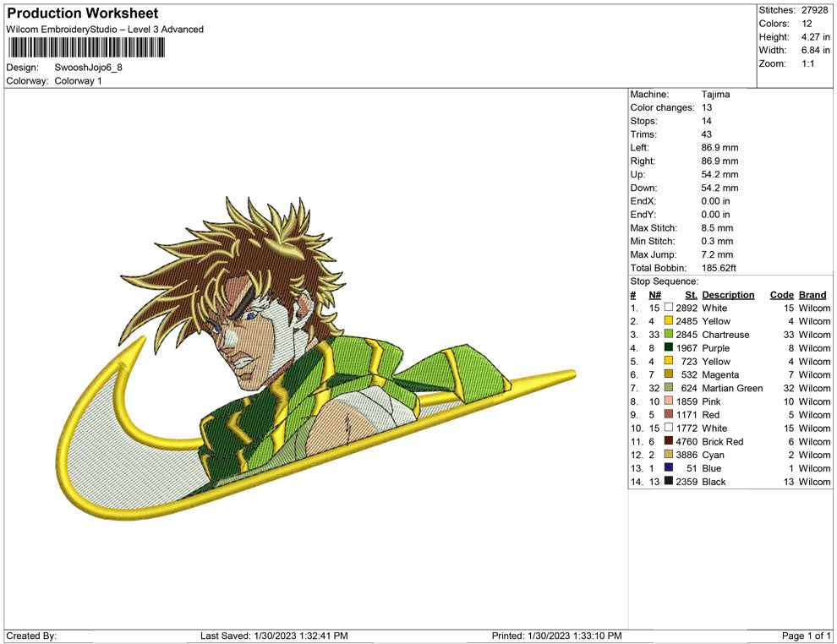Screen dimensions: 837x644
Task: Click the 'Brand' column header
Action: 812,295
